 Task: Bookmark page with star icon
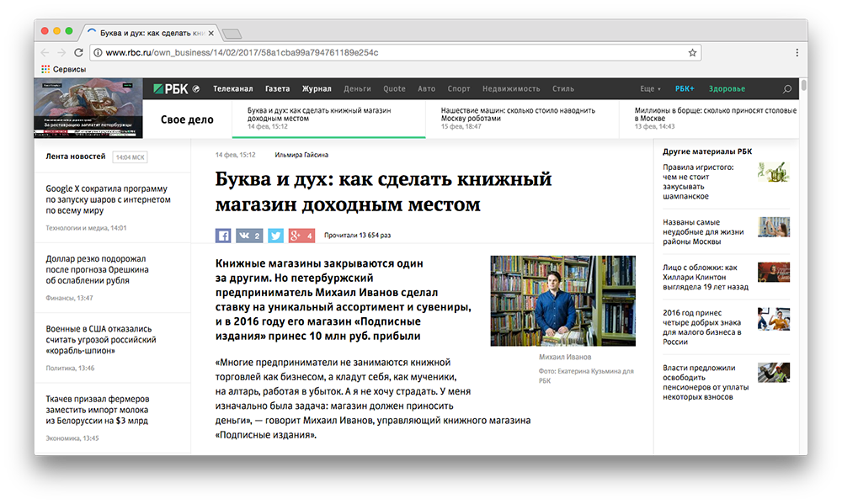pyautogui.click(x=692, y=52)
